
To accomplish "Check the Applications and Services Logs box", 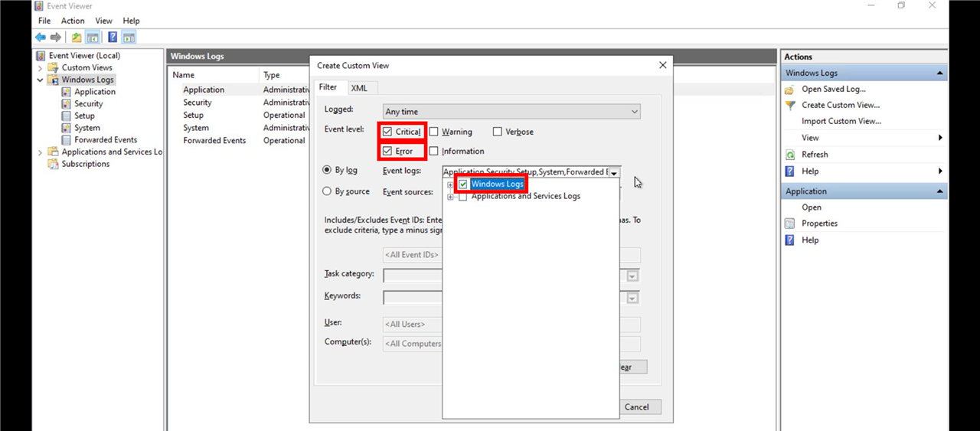I will coord(462,197).
